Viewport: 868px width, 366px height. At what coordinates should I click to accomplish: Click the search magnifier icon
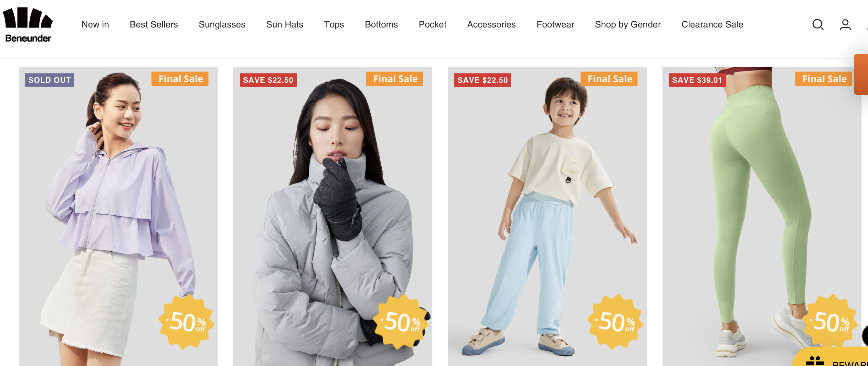[818, 25]
